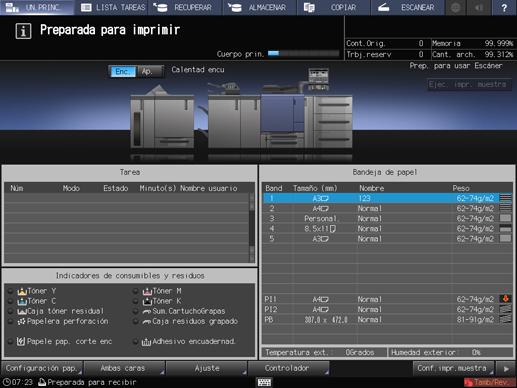This screenshot has height=388, width=517.
Task: Switch to the LISTA TAREAS tab
Action: point(113,7)
